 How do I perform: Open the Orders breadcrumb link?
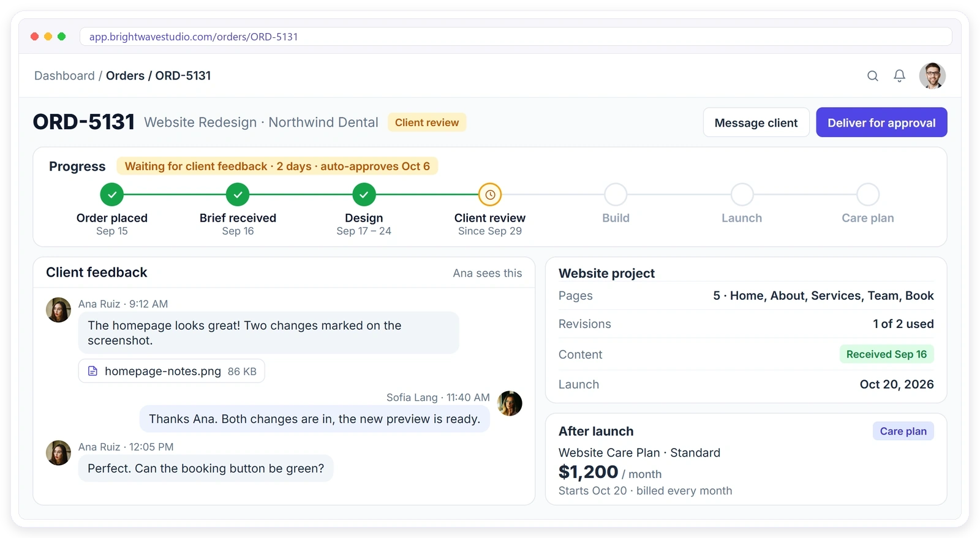125,76
